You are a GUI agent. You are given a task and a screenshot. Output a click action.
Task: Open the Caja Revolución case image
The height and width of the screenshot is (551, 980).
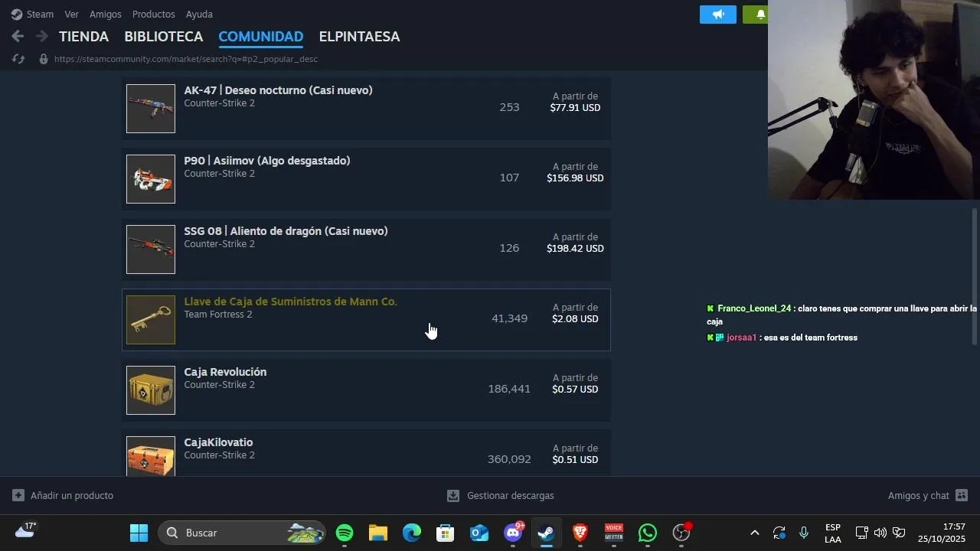pyautogui.click(x=151, y=390)
